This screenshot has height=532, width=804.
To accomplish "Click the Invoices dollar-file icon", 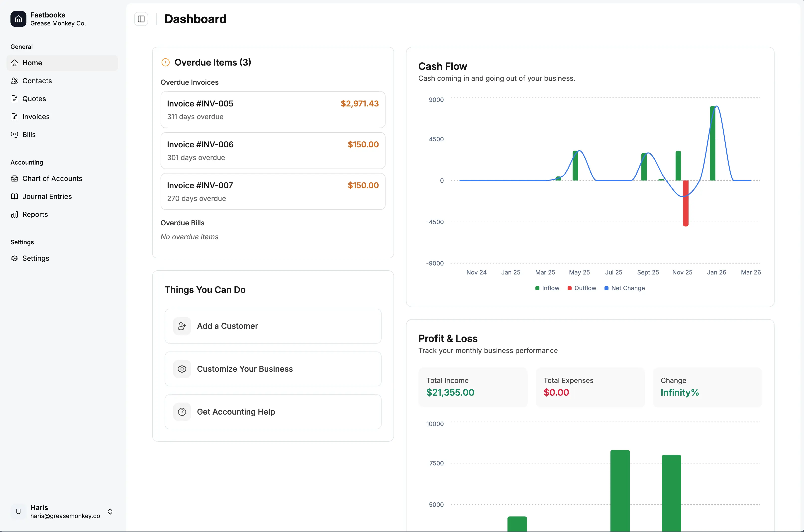I will pyautogui.click(x=14, y=117).
